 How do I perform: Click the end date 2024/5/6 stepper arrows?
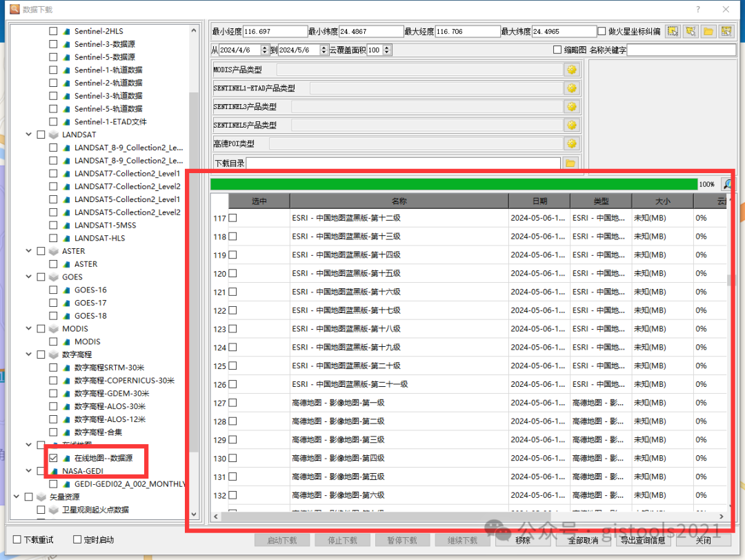[324, 50]
